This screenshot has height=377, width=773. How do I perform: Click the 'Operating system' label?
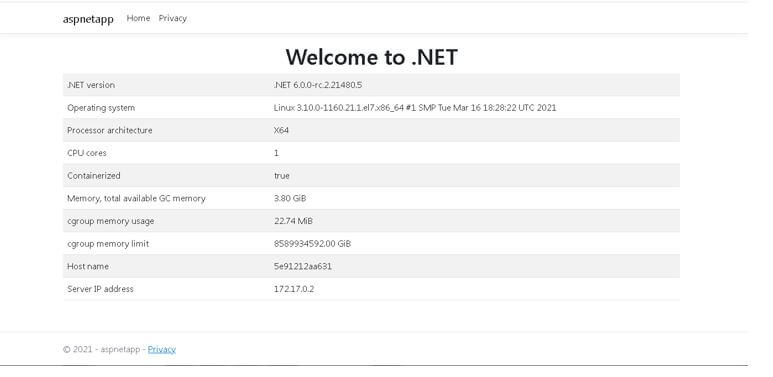101,107
